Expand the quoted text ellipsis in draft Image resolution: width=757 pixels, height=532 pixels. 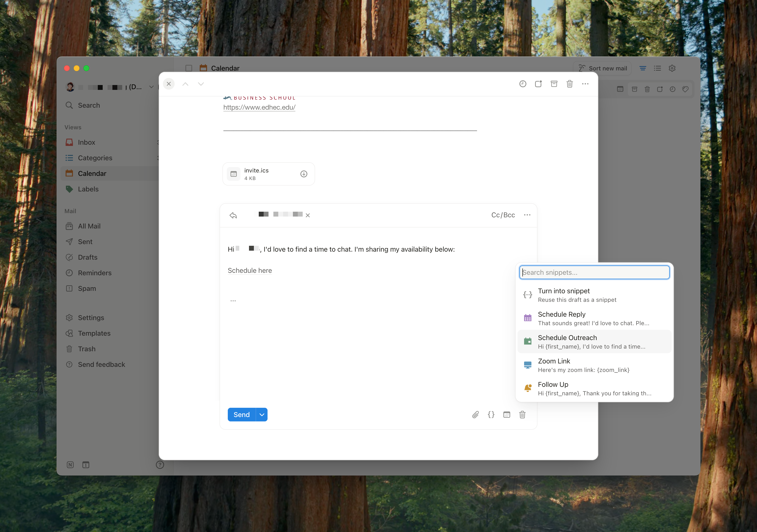tap(233, 301)
